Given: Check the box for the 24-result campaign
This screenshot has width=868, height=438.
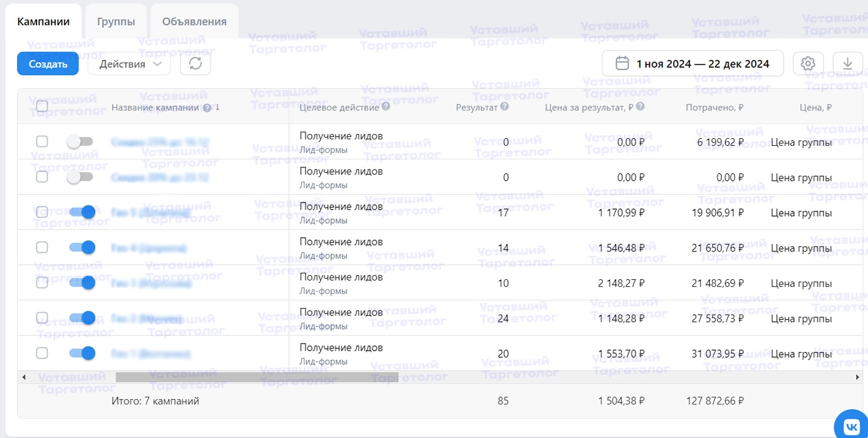Looking at the screenshot, I should click(42, 318).
